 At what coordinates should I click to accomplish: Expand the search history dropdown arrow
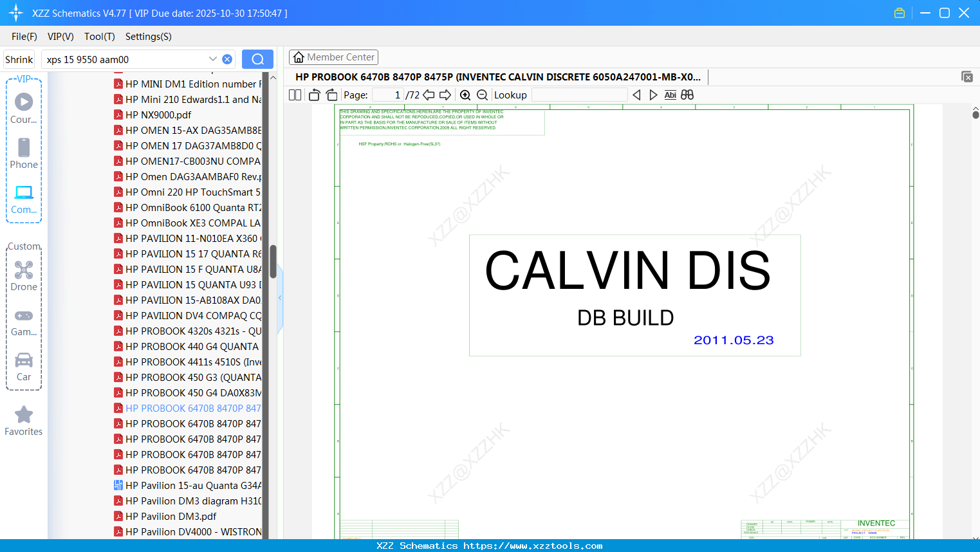click(x=213, y=59)
